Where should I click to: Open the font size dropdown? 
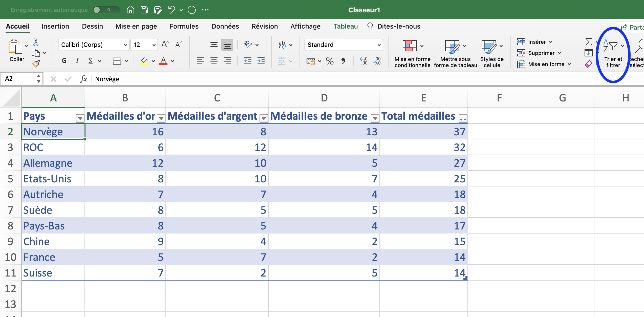[x=154, y=45]
